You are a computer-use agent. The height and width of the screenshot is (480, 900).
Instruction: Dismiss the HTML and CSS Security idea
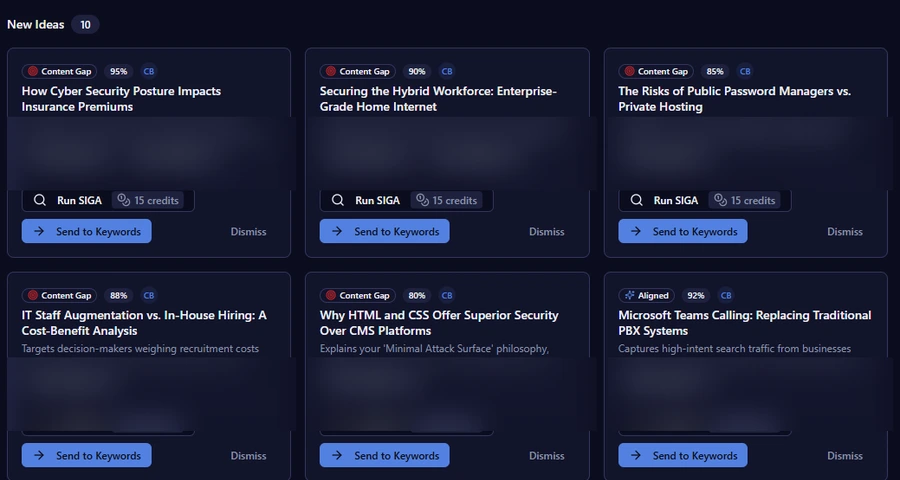click(546, 455)
